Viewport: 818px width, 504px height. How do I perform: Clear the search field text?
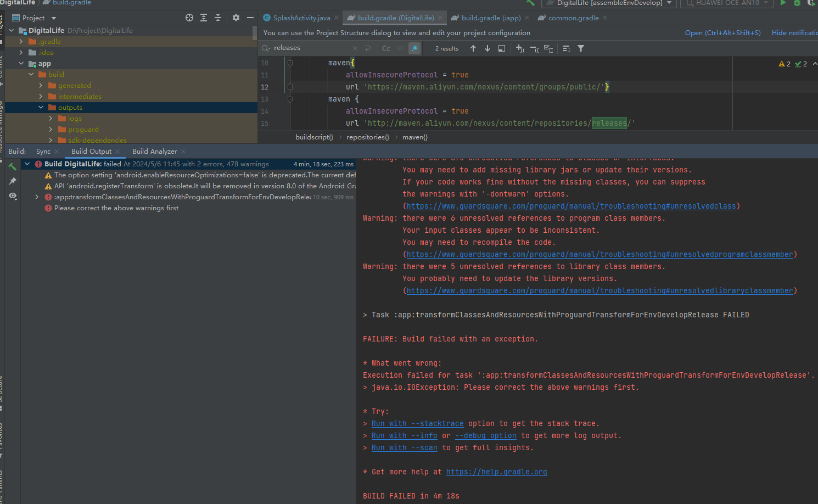tap(355, 48)
